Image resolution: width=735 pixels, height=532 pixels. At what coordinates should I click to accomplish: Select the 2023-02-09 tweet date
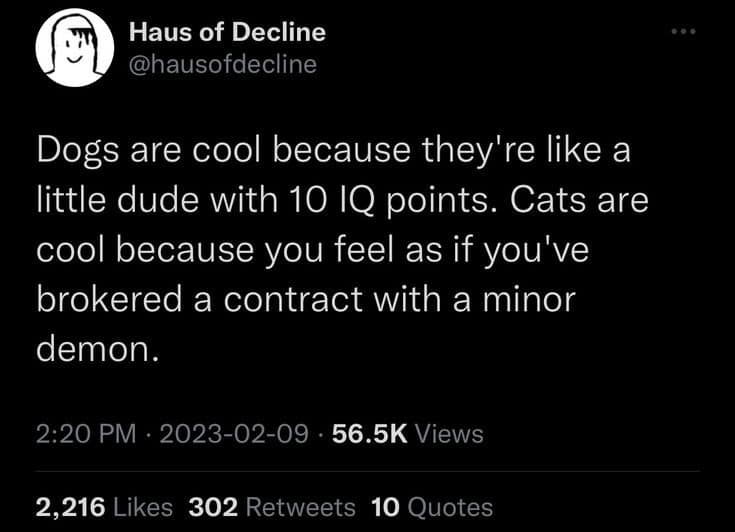pos(233,434)
